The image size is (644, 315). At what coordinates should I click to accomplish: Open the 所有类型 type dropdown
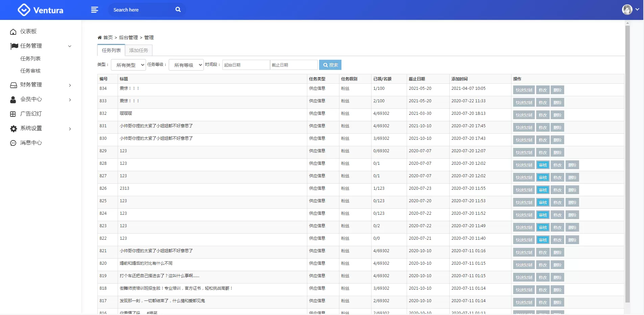pyautogui.click(x=128, y=65)
